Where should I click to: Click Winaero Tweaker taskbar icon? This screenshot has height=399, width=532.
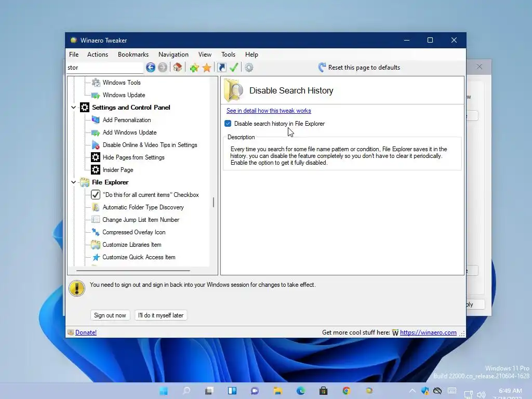[x=369, y=391]
